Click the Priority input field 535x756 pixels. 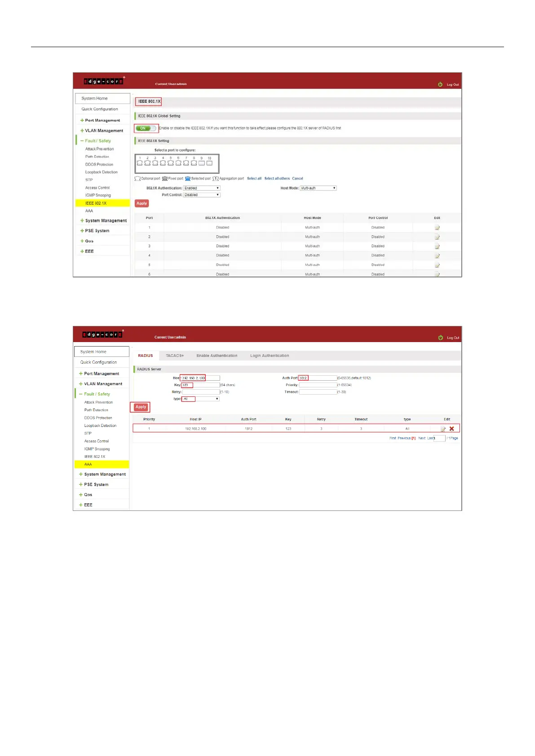pyautogui.click(x=318, y=385)
